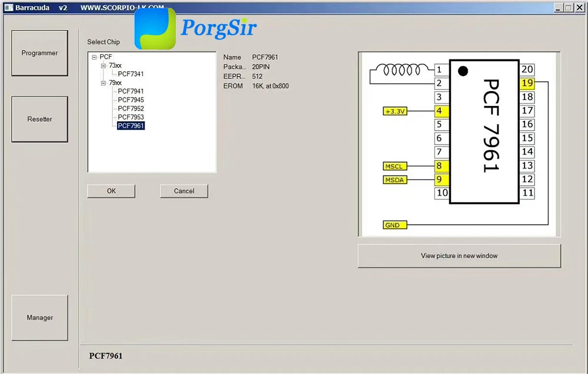This screenshot has width=588, height=374.
Task: Confirm chip selection with OK
Action: click(x=111, y=191)
